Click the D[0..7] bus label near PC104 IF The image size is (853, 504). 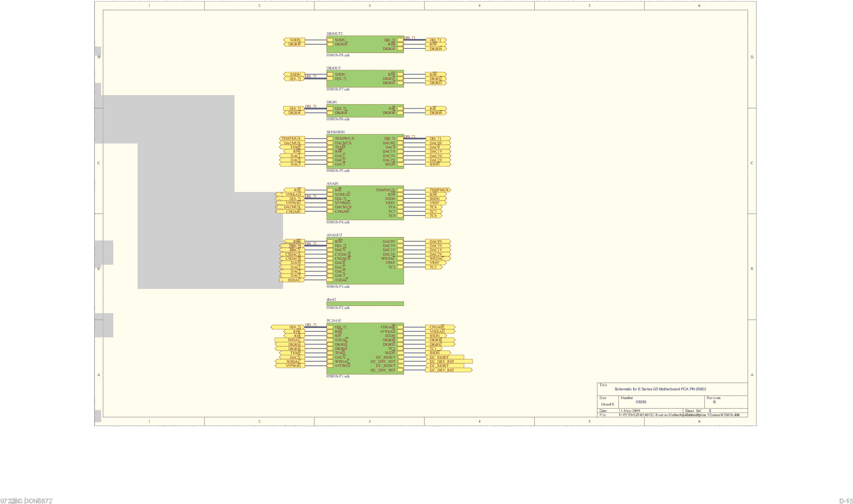pyautogui.click(x=310, y=325)
